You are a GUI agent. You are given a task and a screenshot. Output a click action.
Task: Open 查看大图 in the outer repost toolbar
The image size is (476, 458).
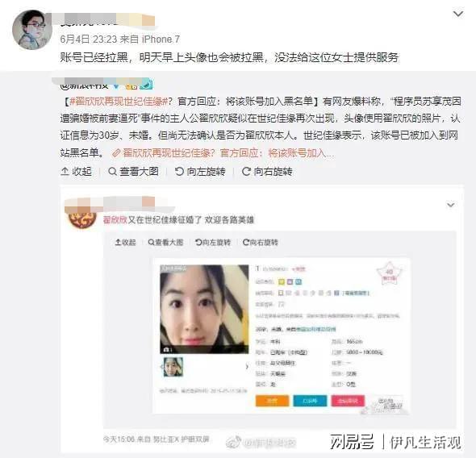click(134, 172)
